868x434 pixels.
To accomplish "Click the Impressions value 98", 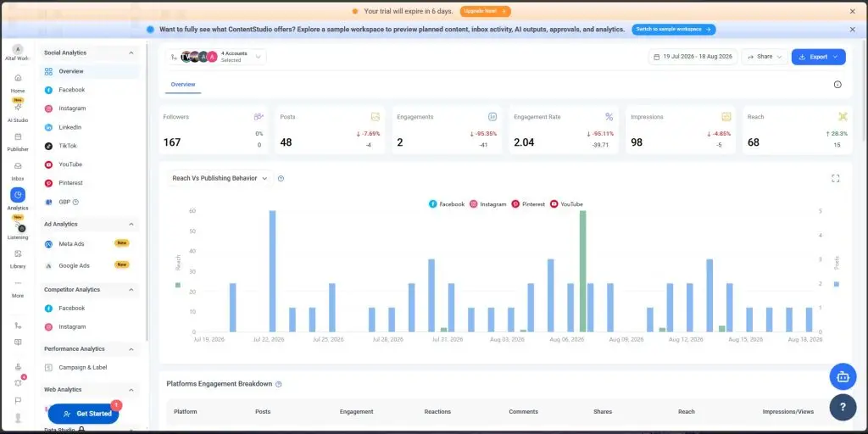I will click(x=637, y=142).
